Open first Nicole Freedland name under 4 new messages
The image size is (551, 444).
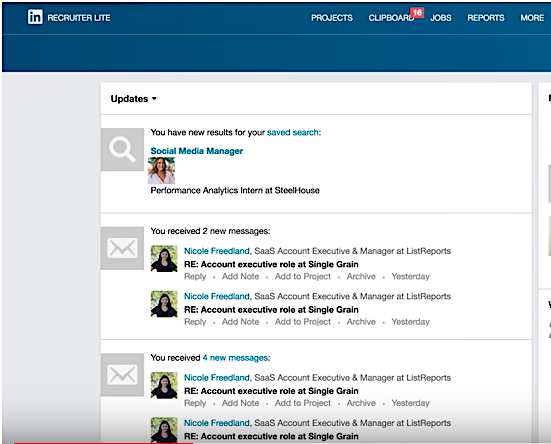217,378
